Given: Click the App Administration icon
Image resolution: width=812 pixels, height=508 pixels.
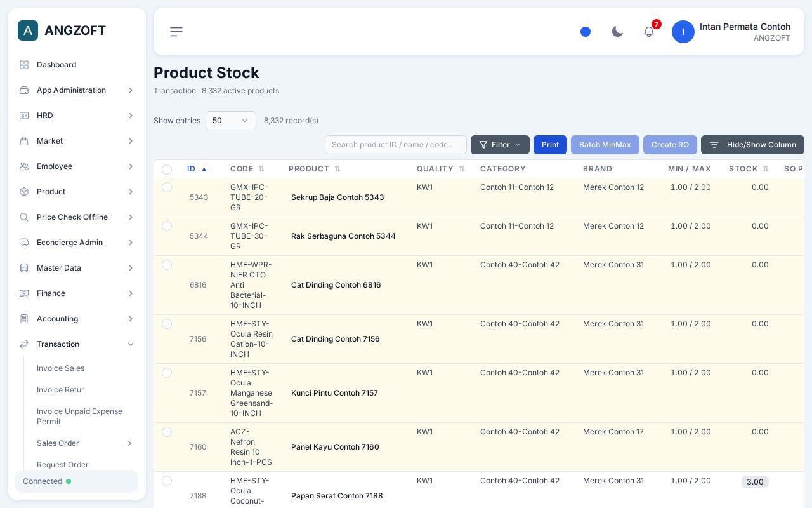Looking at the screenshot, I should [x=24, y=90].
